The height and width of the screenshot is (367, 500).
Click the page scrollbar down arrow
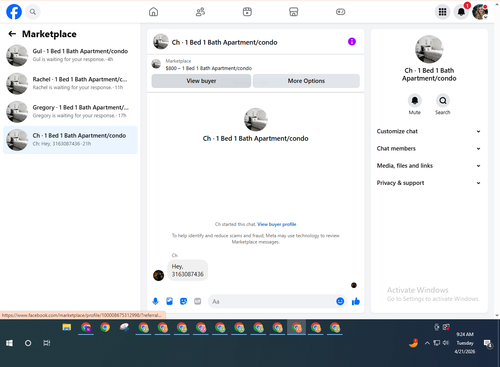497,315
